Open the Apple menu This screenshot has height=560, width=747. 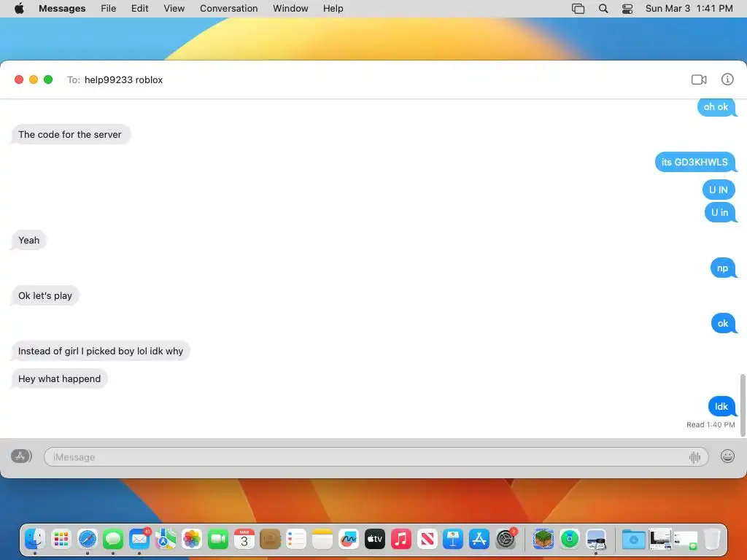click(x=19, y=9)
